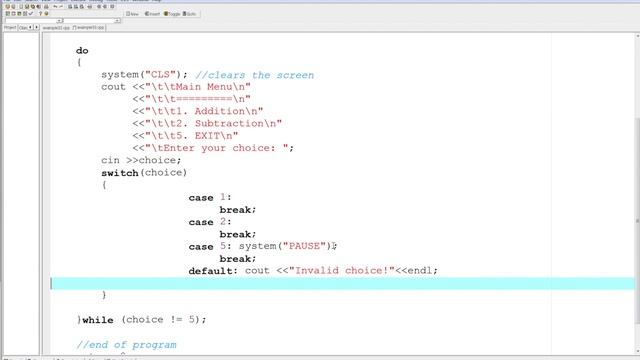
Task: Click the vertical scrollbar up arrow
Action: point(637,36)
